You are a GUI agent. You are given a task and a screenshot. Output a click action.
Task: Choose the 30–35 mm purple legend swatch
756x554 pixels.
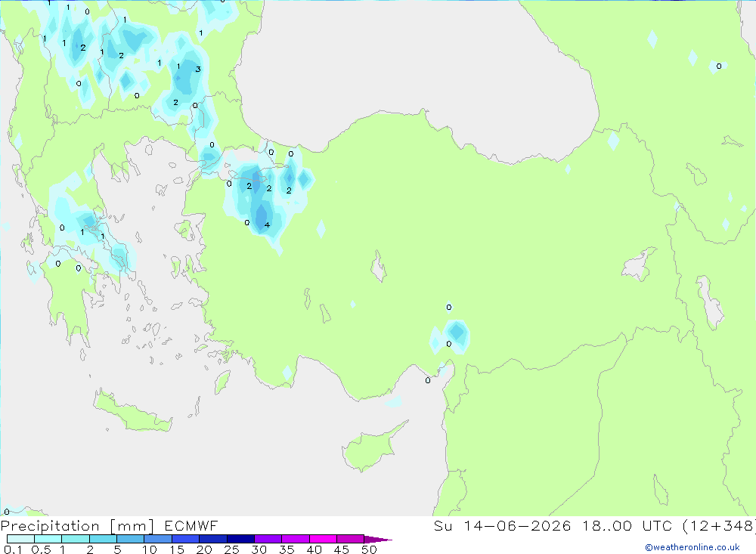[268, 539]
